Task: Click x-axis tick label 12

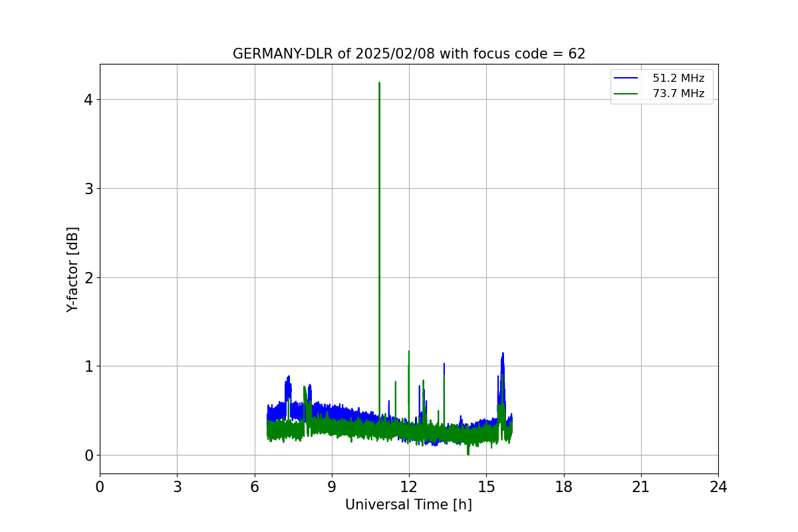Action: [409, 487]
